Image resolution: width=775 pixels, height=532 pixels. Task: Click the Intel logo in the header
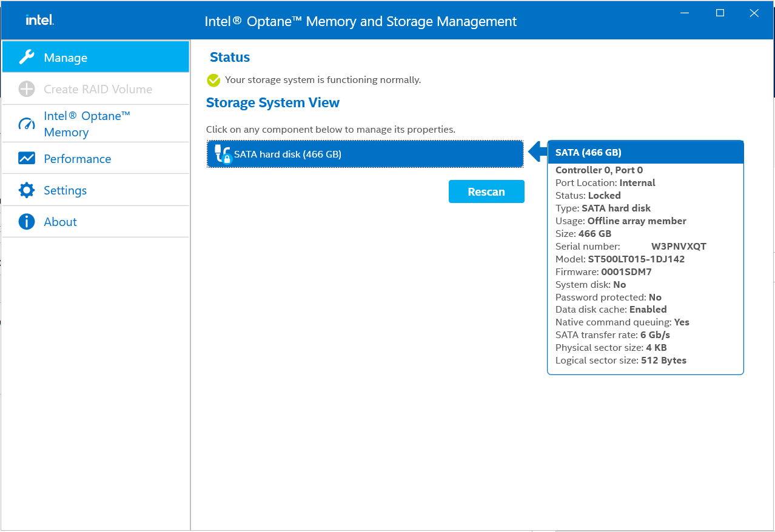(38, 19)
